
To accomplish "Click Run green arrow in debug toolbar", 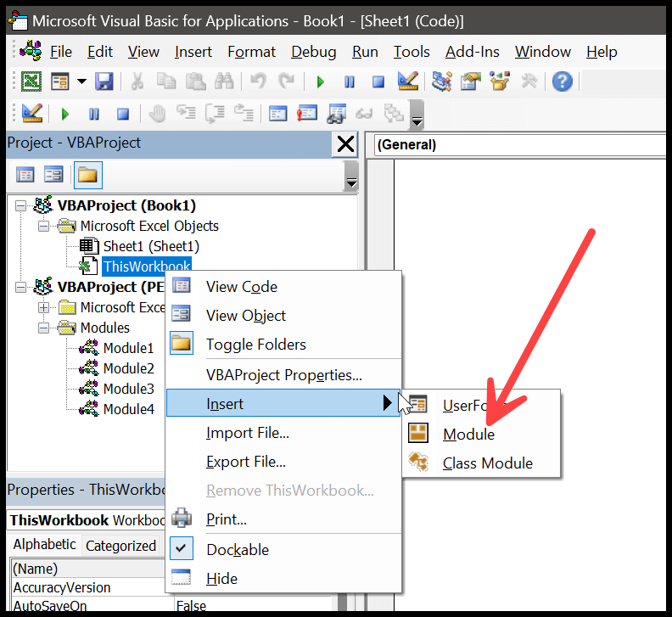I will [x=64, y=114].
